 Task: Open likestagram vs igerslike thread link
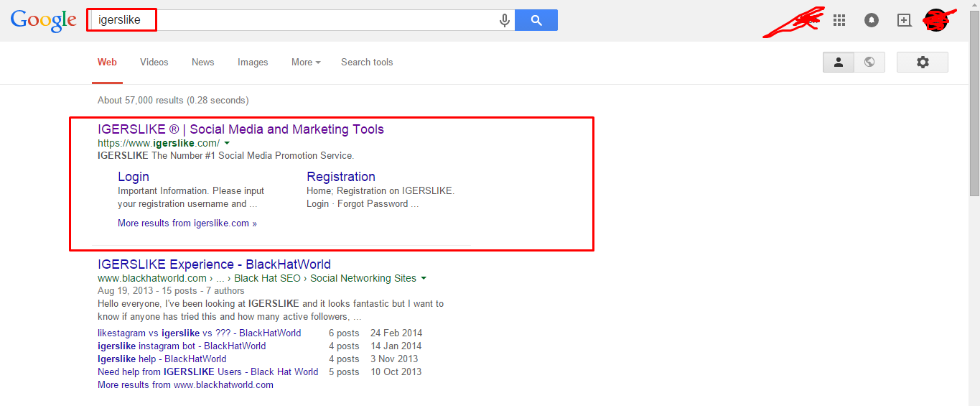(x=200, y=333)
